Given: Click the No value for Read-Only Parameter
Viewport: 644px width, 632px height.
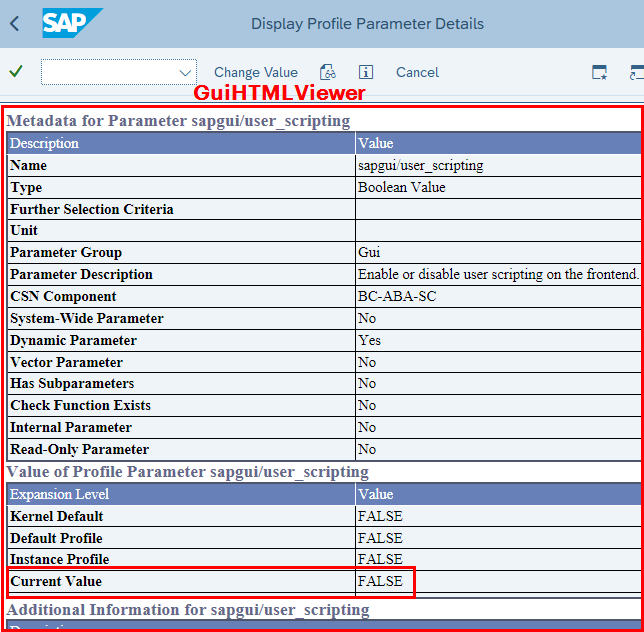Looking at the screenshot, I should [x=367, y=450].
